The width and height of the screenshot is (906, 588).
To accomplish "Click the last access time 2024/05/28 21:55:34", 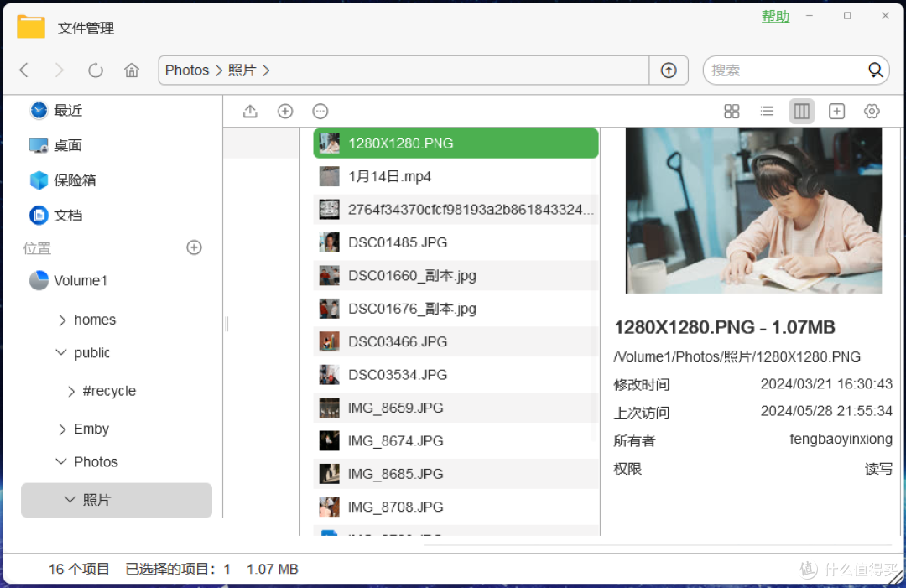I will tap(826, 411).
